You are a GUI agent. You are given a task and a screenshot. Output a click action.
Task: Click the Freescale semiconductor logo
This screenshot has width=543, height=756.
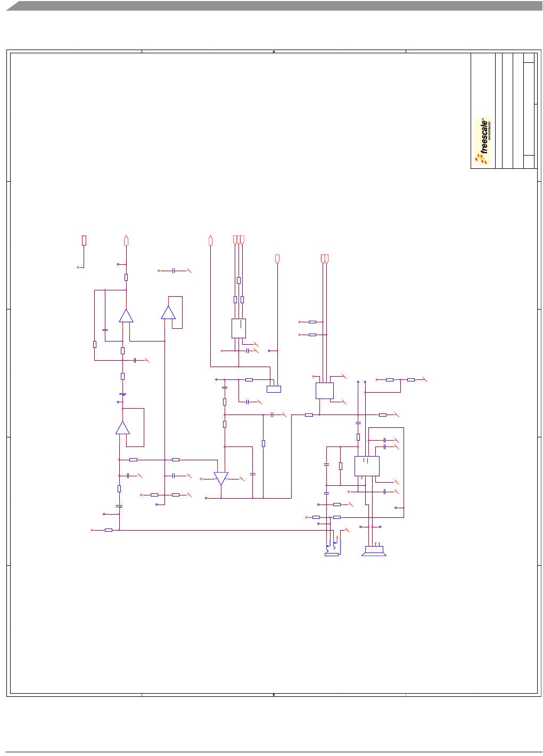pos(483,141)
